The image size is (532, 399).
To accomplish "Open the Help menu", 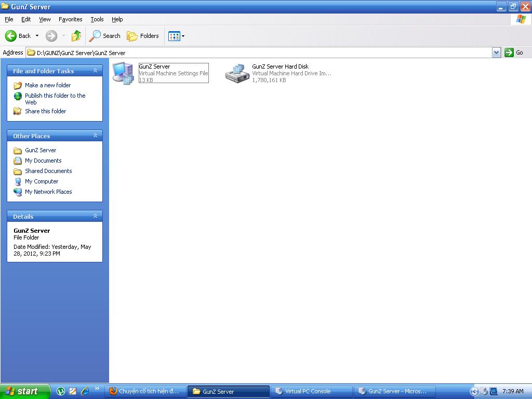I will tap(117, 19).
